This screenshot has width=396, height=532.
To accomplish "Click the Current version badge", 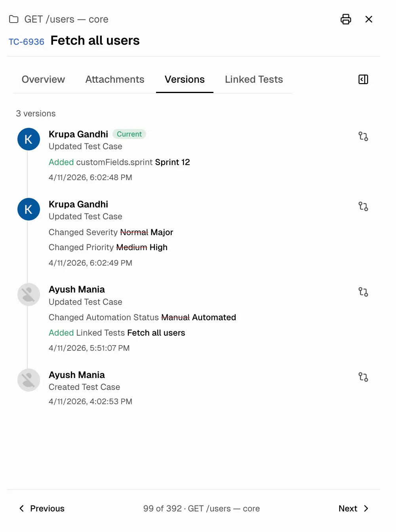I will [x=129, y=134].
